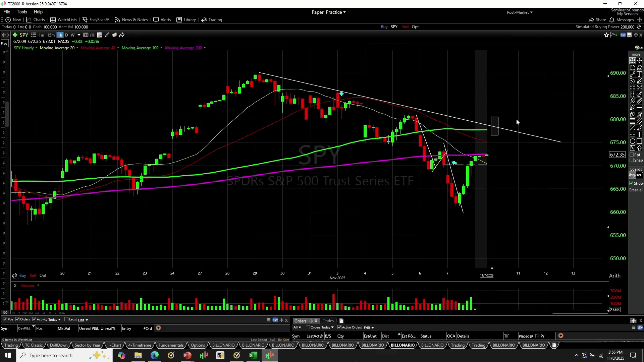Open the Tools menu
The width and height of the screenshot is (644, 362).
[x=22, y=12]
